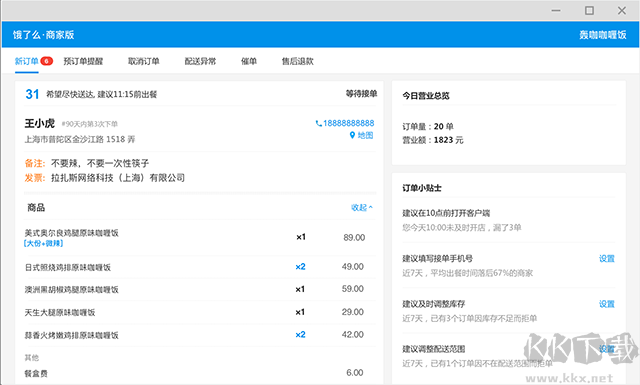Click price 49.00
Screen dimensions: 640x385
pos(353,267)
